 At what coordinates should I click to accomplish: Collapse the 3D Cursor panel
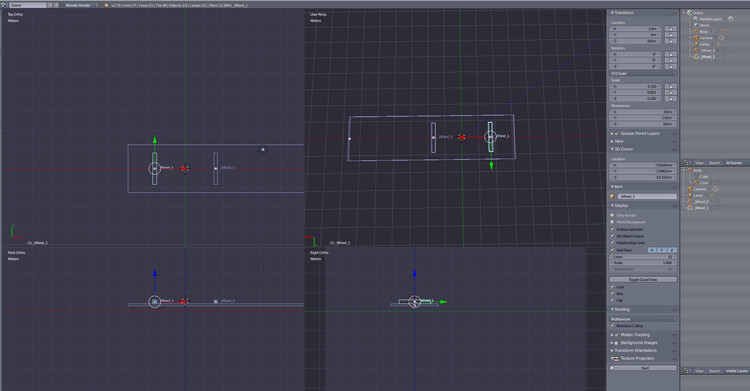point(612,149)
